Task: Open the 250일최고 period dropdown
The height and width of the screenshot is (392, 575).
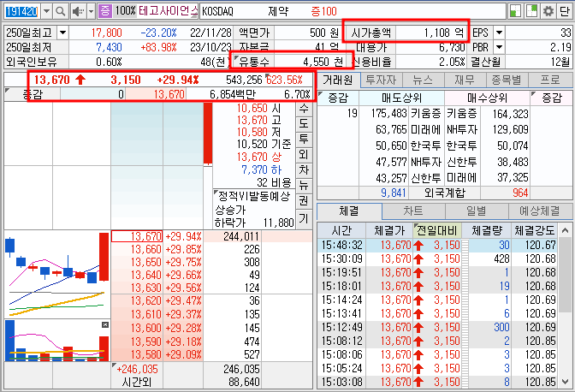Action: pyautogui.click(x=62, y=33)
